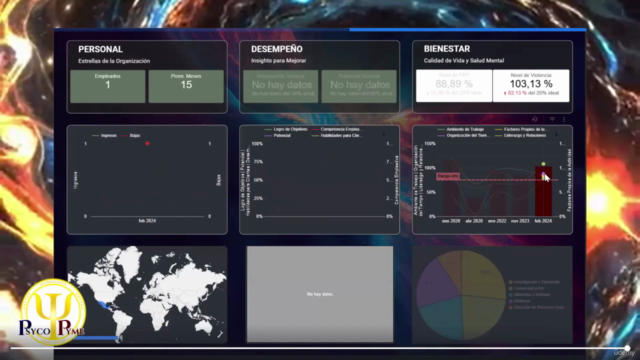Viewport: 640px width, 360px height.
Task: Click the ene 2020 bar in Bienestar chart
Action: click(451, 188)
